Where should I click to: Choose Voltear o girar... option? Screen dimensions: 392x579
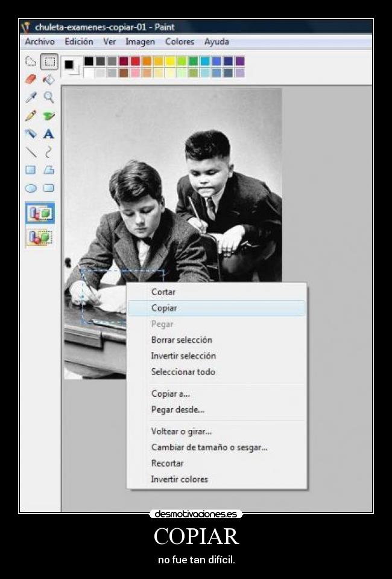(217, 431)
